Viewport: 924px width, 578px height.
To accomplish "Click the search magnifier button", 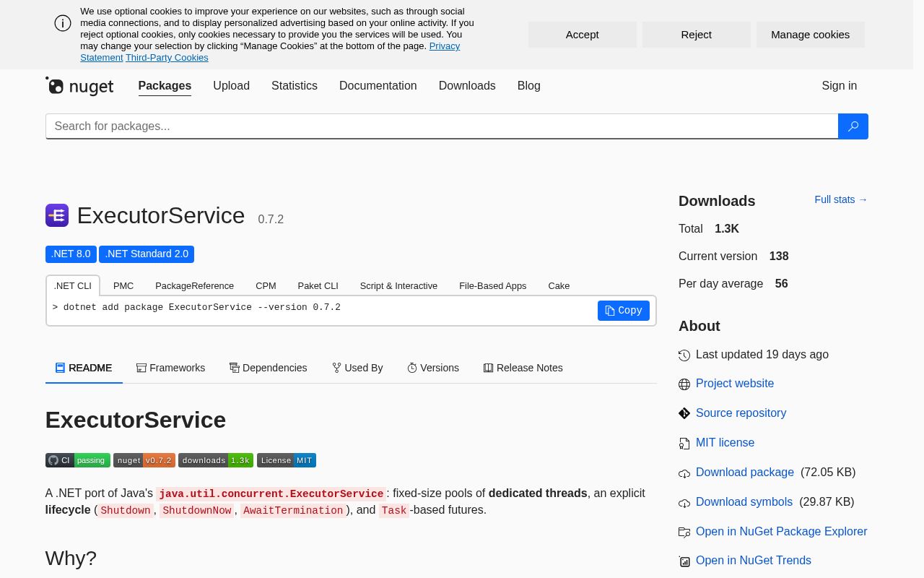I will [853, 126].
